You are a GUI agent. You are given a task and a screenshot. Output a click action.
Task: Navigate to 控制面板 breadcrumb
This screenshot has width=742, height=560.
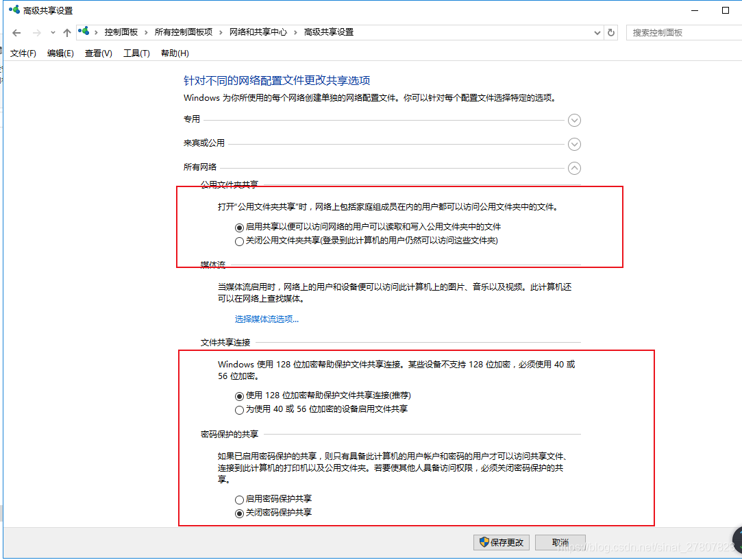tap(121, 32)
